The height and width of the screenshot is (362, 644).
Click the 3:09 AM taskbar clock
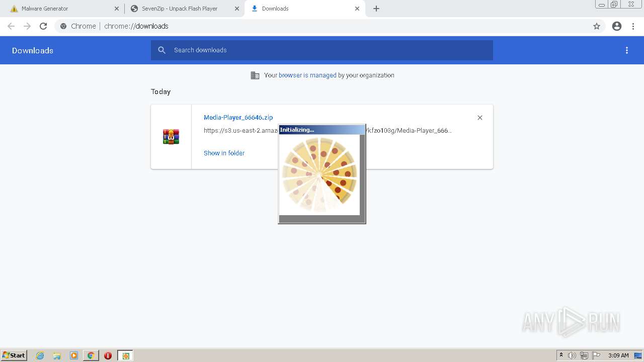tap(618, 355)
